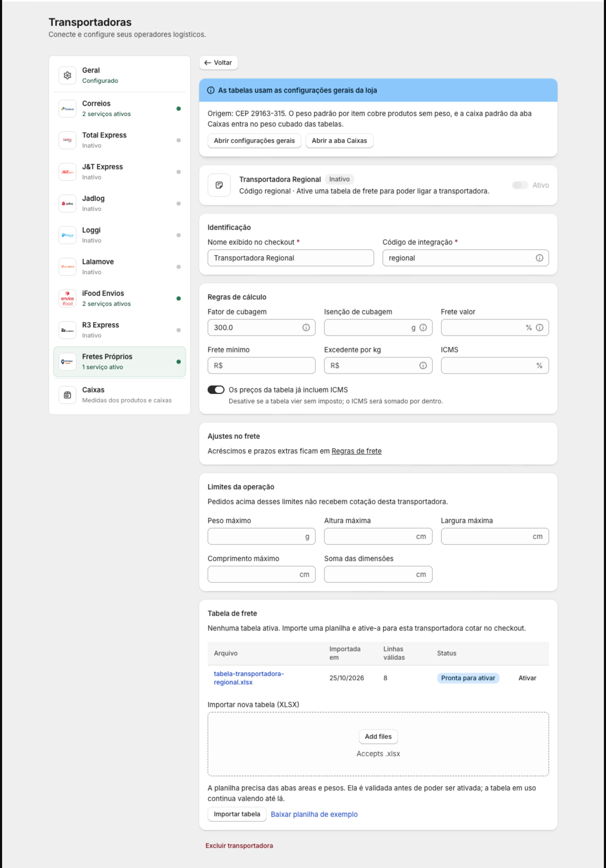Show info for Frete valor

tap(540, 327)
